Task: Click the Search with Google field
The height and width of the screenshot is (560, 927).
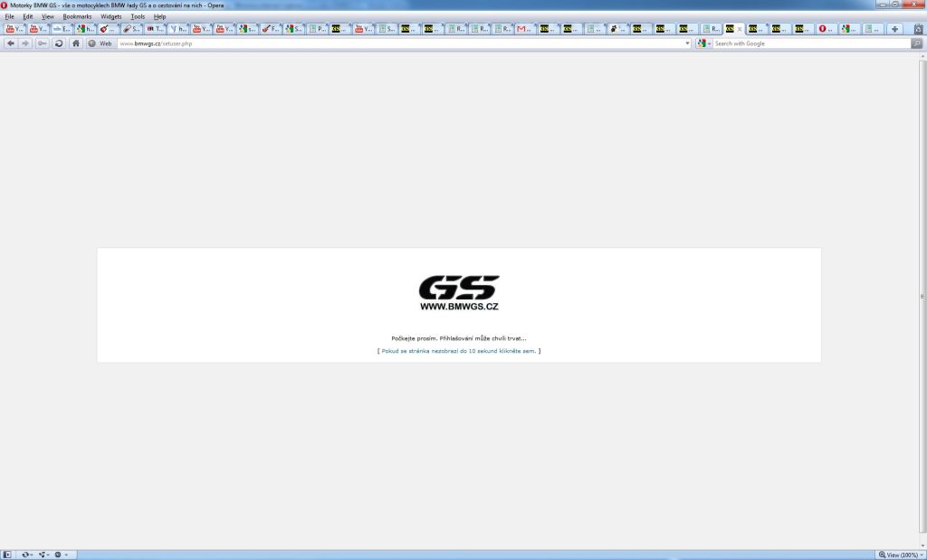Action: [812, 43]
